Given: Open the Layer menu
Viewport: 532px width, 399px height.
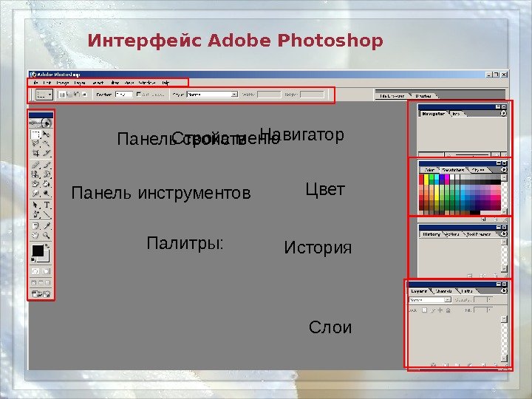Looking at the screenshot, I should (80, 83).
